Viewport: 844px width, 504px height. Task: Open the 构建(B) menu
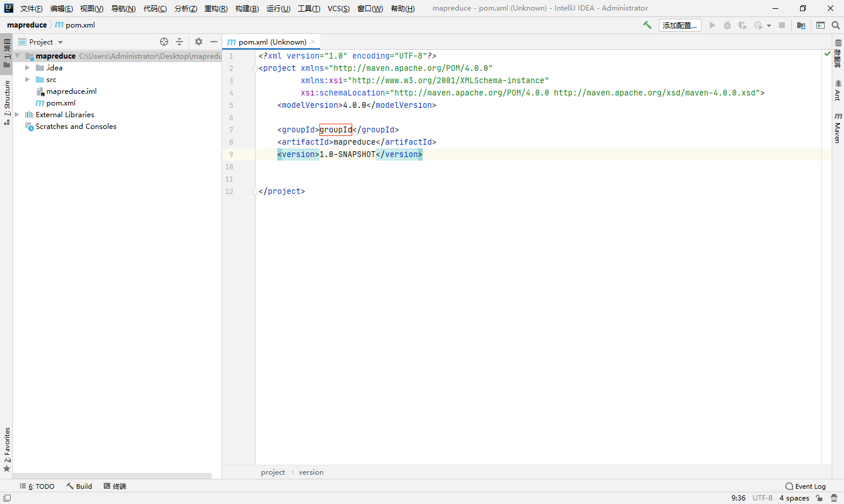[247, 8]
